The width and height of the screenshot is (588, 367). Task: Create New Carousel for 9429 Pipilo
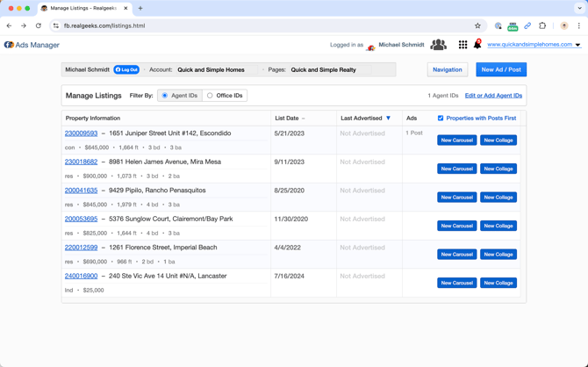(456, 198)
